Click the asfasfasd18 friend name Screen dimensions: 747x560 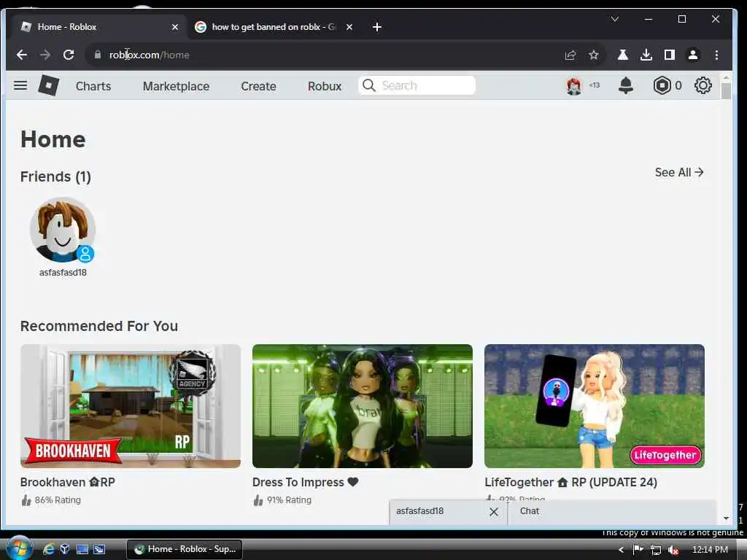point(63,273)
